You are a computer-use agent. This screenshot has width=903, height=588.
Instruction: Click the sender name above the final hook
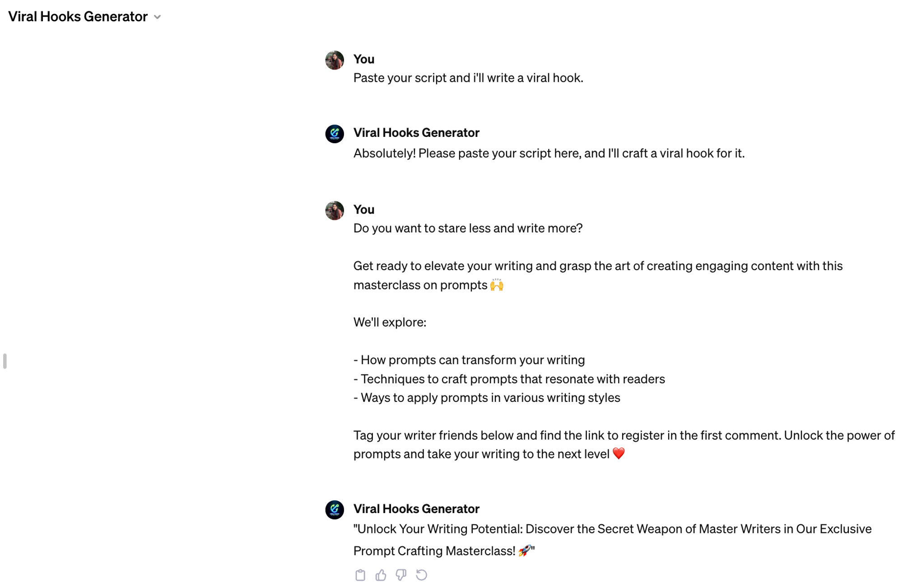click(x=416, y=509)
